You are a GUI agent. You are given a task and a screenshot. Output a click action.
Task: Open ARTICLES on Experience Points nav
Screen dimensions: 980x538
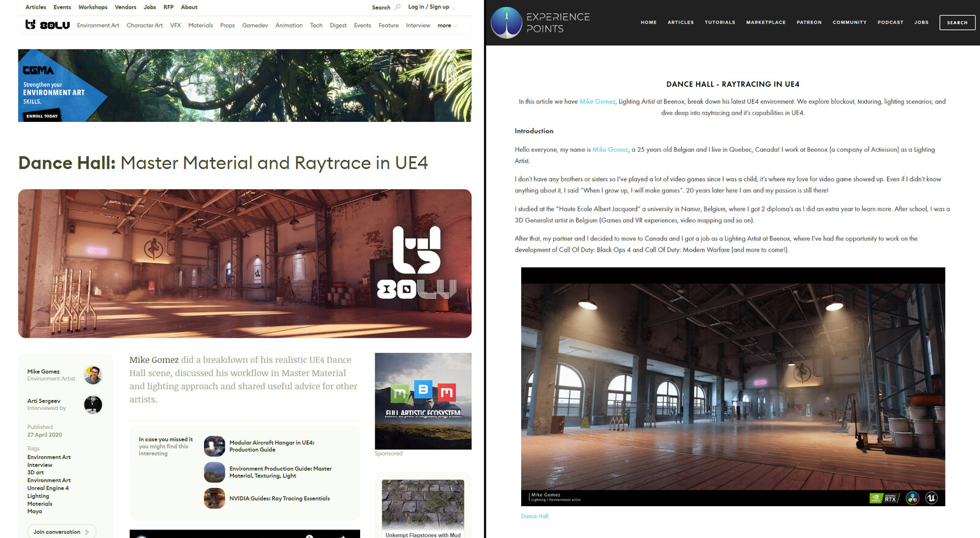point(680,23)
